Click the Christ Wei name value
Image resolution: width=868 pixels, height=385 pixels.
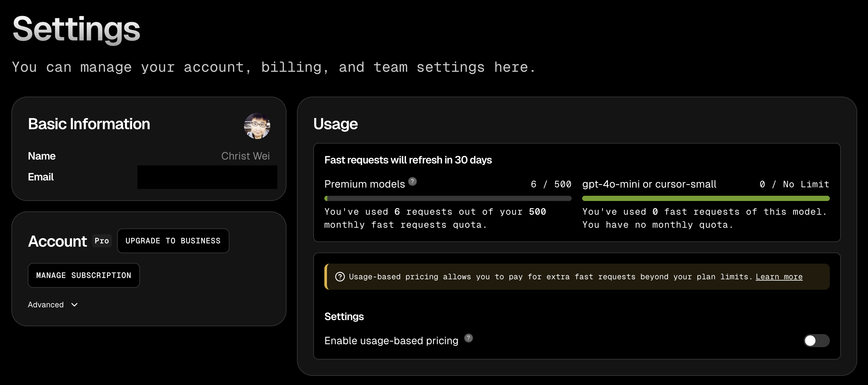tap(245, 156)
